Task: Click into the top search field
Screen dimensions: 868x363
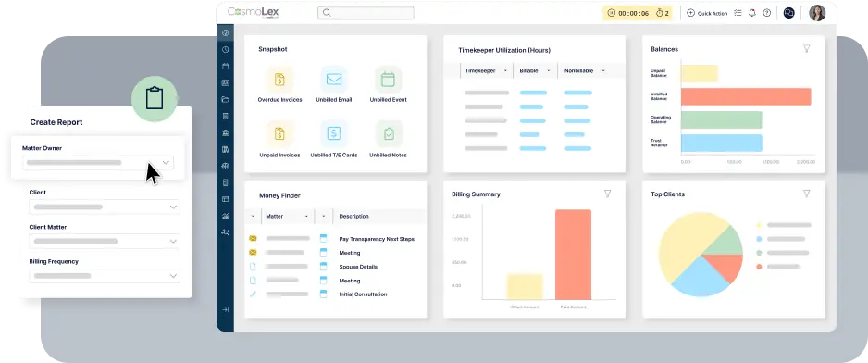Action: point(366,13)
